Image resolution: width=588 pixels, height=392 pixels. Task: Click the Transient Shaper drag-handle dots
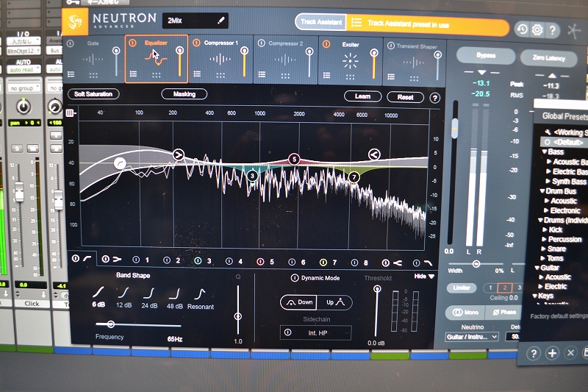tap(414, 79)
